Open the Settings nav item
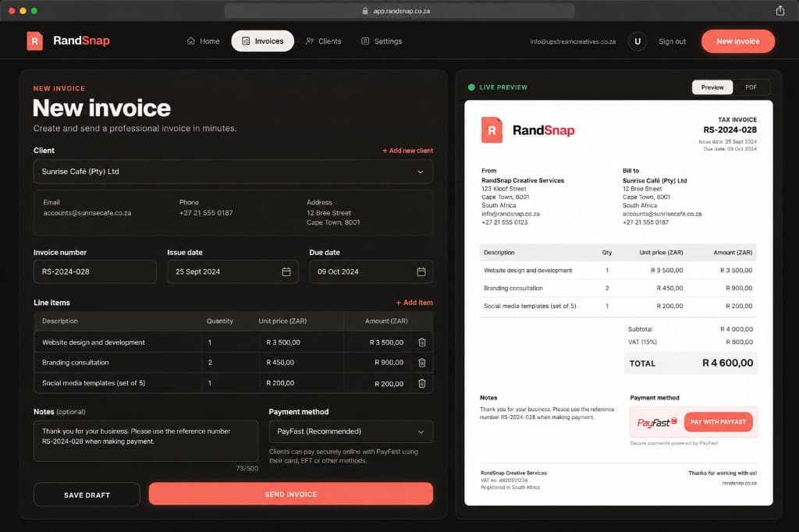The width and height of the screenshot is (799, 532). pos(382,41)
